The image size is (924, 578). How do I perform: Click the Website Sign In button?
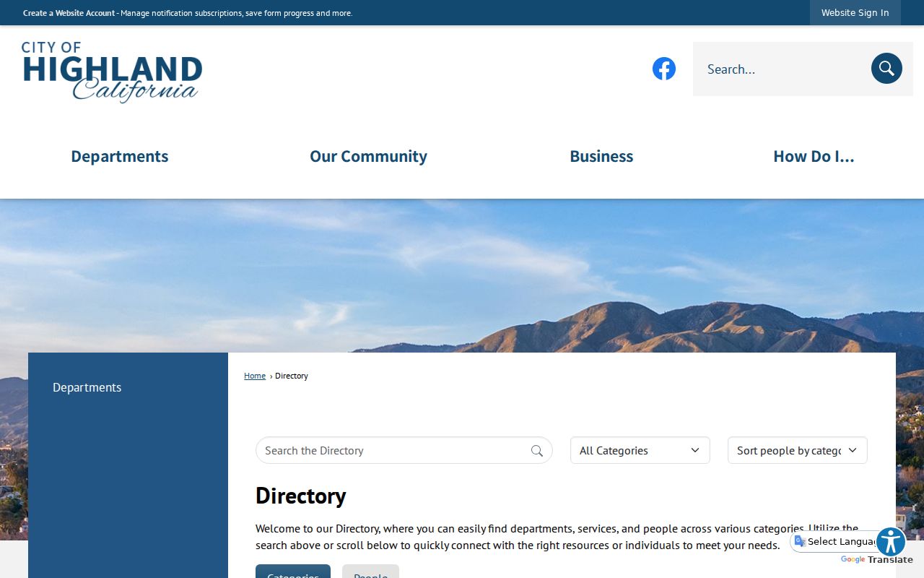[x=855, y=12]
